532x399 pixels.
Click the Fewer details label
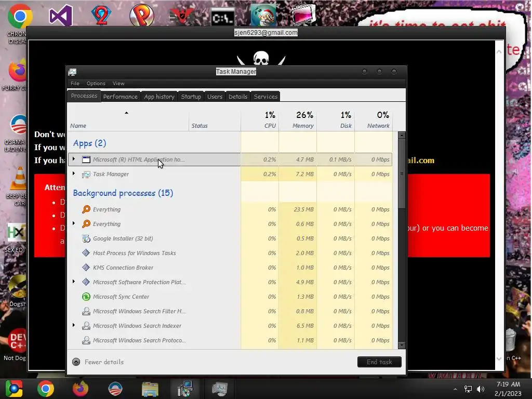point(104,362)
